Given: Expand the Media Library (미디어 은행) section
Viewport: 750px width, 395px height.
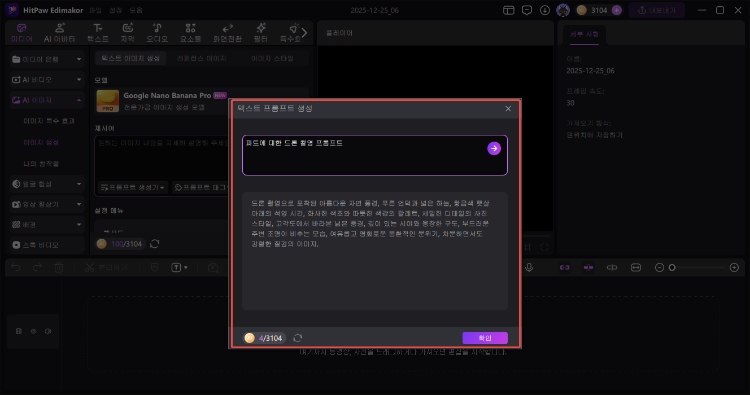Looking at the screenshot, I should [x=46, y=59].
